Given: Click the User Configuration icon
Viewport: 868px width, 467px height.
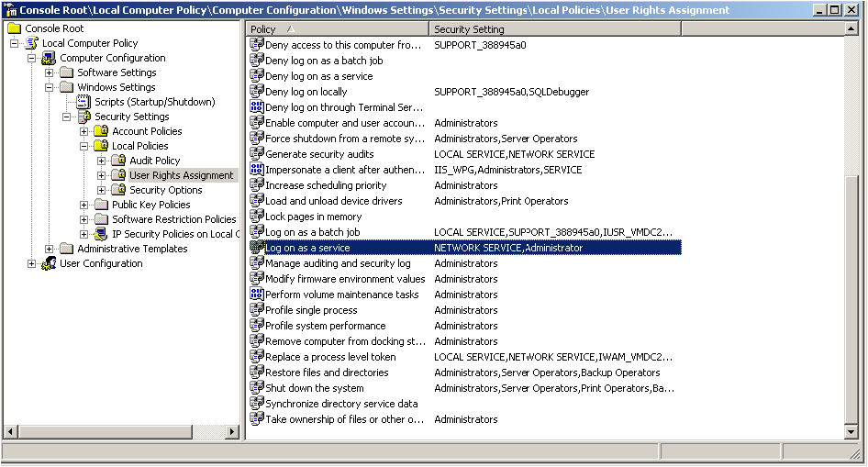Looking at the screenshot, I should [49, 263].
